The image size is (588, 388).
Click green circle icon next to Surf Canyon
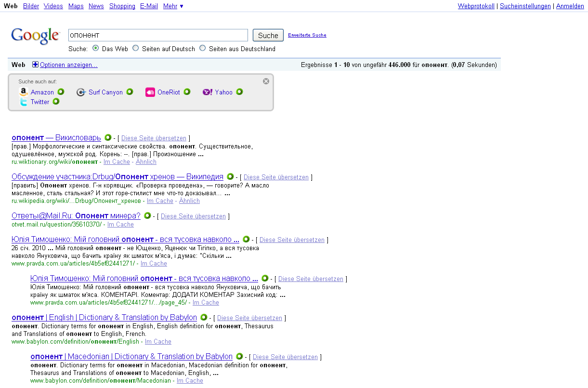click(x=130, y=92)
